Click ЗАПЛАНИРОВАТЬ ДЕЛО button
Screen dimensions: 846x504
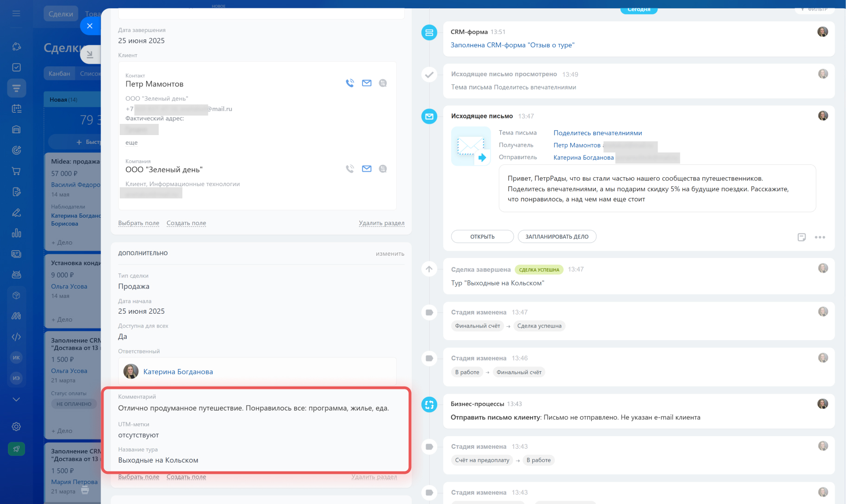557,237
